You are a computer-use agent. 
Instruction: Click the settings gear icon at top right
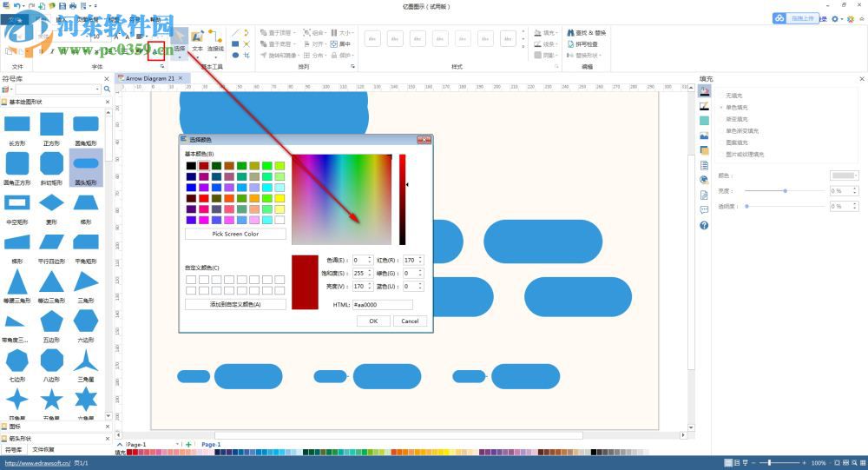[x=835, y=19]
